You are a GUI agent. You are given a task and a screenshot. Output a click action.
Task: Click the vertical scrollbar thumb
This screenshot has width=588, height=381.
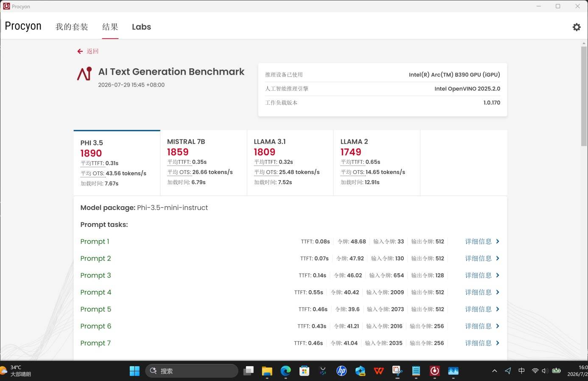click(x=584, y=96)
